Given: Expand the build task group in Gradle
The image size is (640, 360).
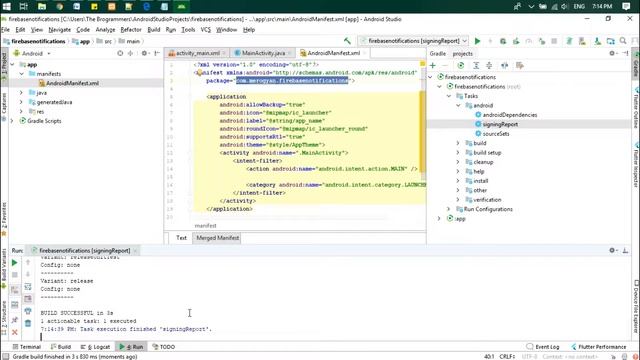Looking at the screenshot, I should coord(458,143).
